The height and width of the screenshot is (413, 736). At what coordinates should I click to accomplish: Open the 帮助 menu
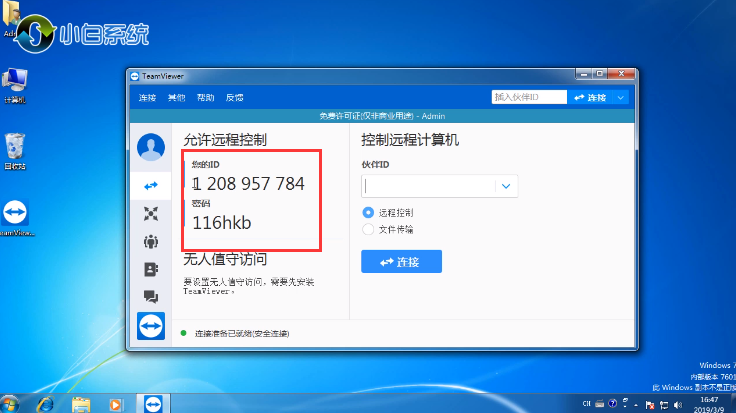(x=206, y=98)
